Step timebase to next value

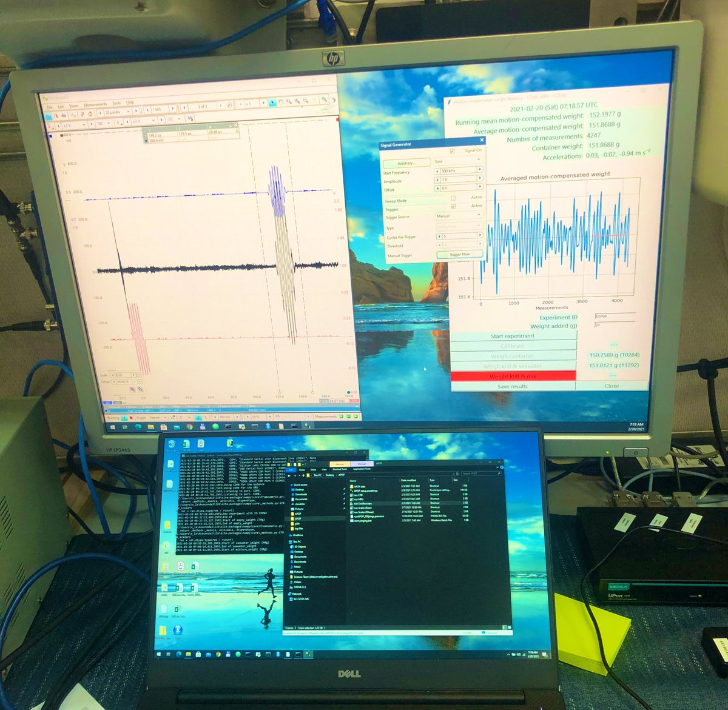click(x=136, y=111)
